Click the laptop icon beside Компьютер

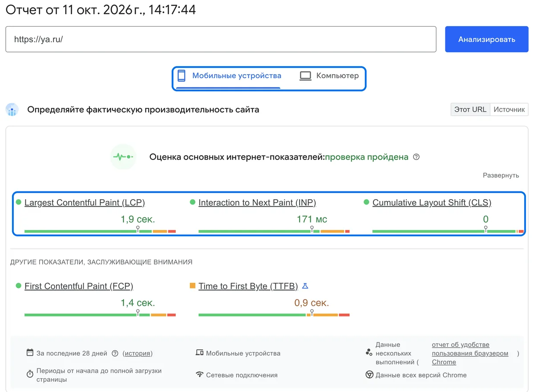305,76
